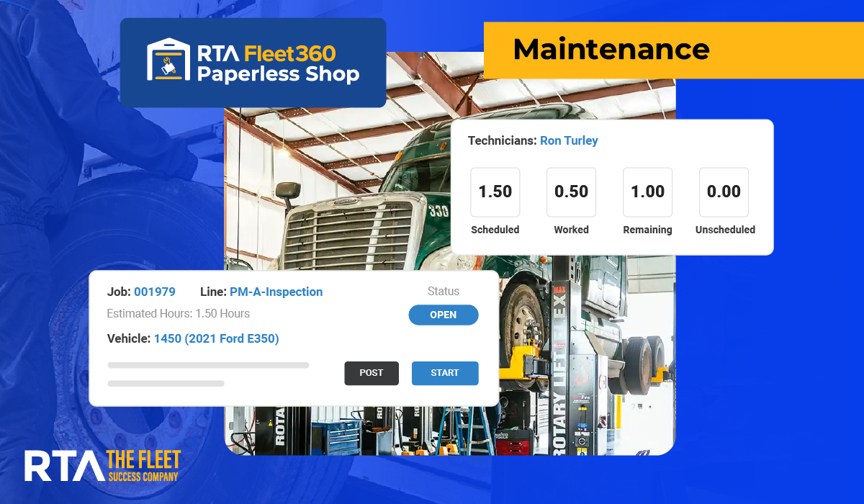Screen dimensions: 864x504
Task: Click the Unscheduled label
Action: tap(725, 230)
